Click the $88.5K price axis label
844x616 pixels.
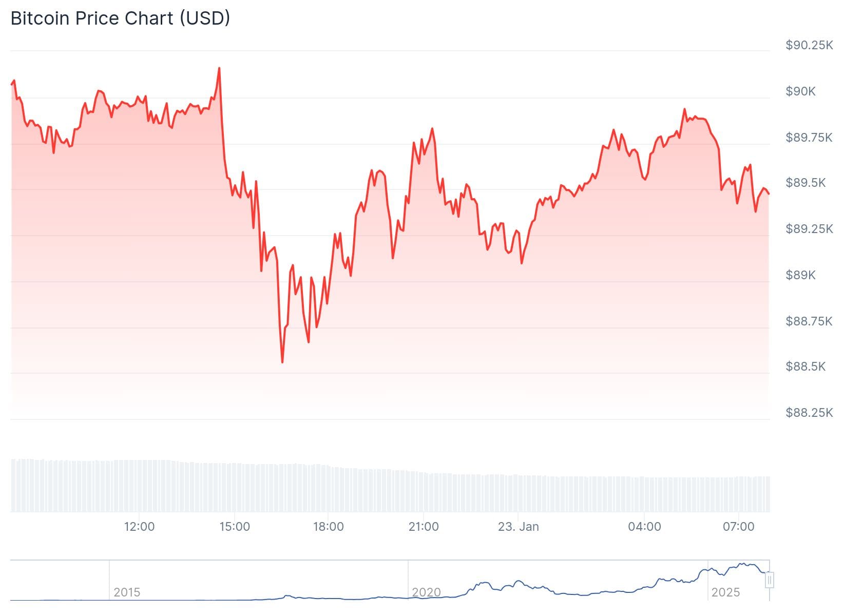pos(805,366)
